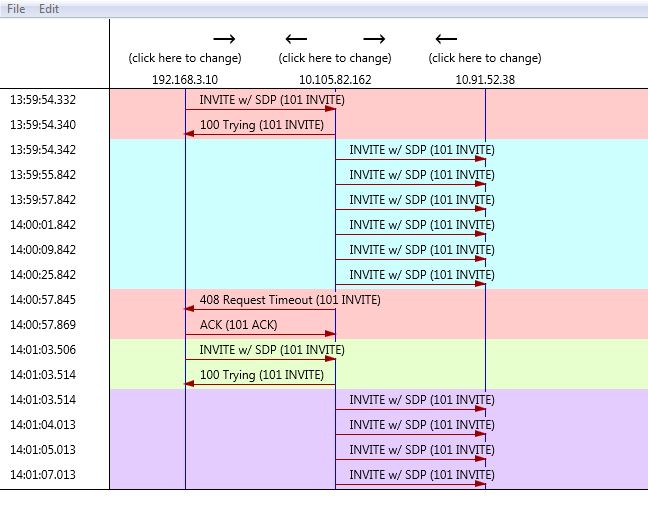Select INVITE w/ SDP message at 13:59:54.332

[x=272, y=100]
